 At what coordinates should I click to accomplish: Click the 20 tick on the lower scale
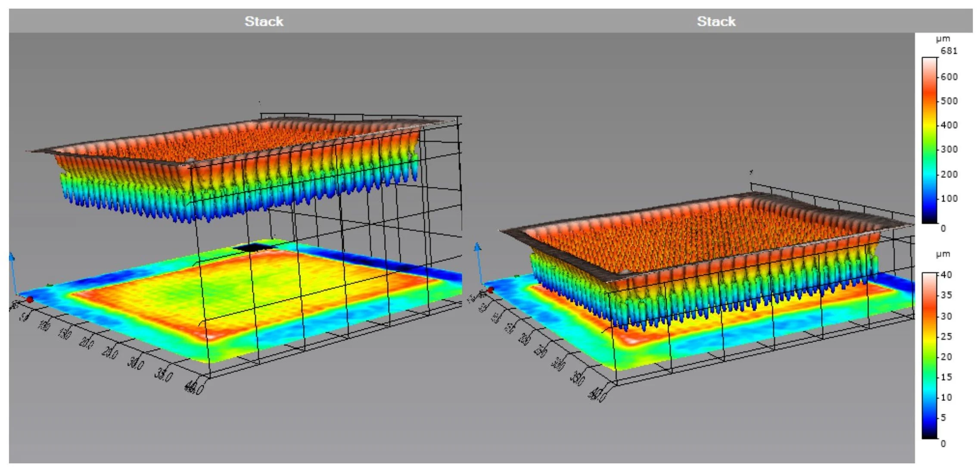pos(946,357)
